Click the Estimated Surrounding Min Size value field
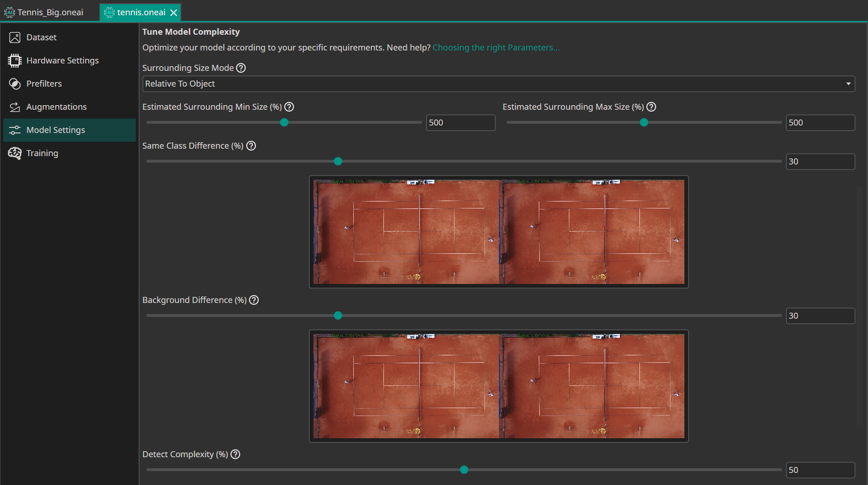The height and width of the screenshot is (485, 868). point(460,122)
